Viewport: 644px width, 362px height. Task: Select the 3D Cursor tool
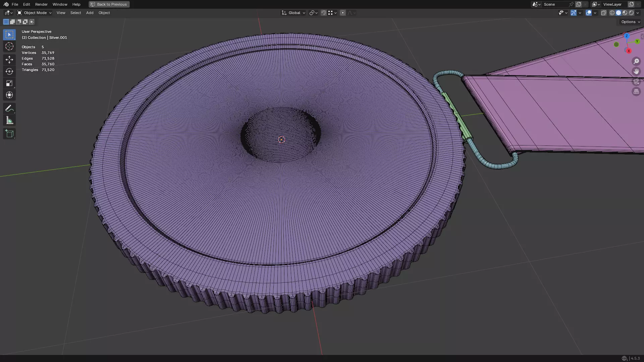point(9,47)
